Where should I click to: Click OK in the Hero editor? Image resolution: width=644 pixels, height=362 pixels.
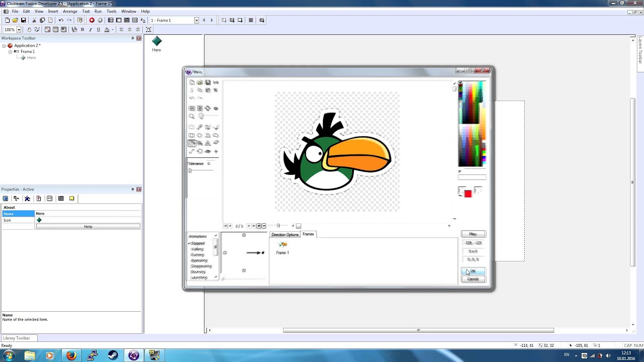pyautogui.click(x=473, y=271)
